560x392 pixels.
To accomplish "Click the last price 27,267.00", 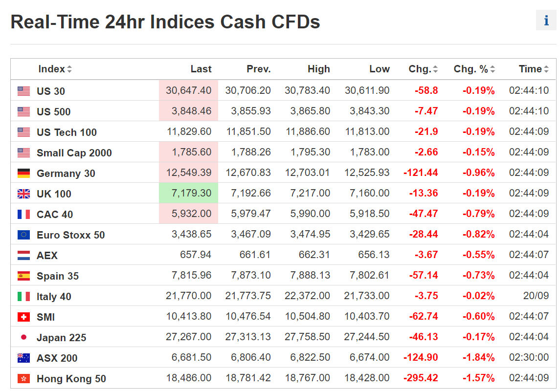I will pyautogui.click(x=189, y=337).
